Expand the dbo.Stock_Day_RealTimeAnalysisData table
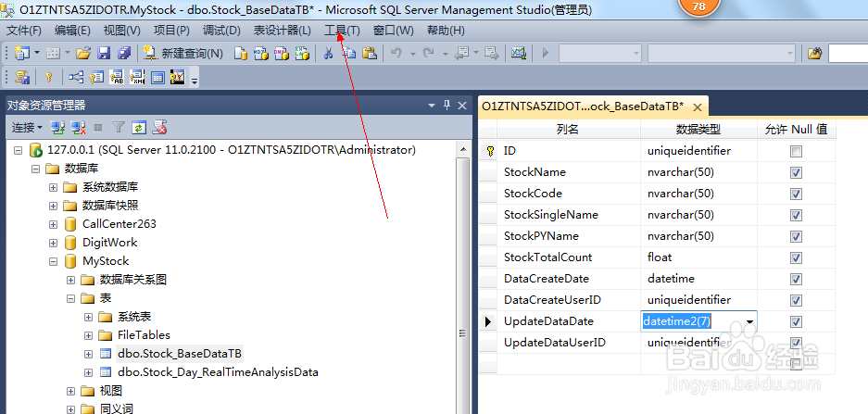This screenshot has width=868, height=414. (89, 372)
